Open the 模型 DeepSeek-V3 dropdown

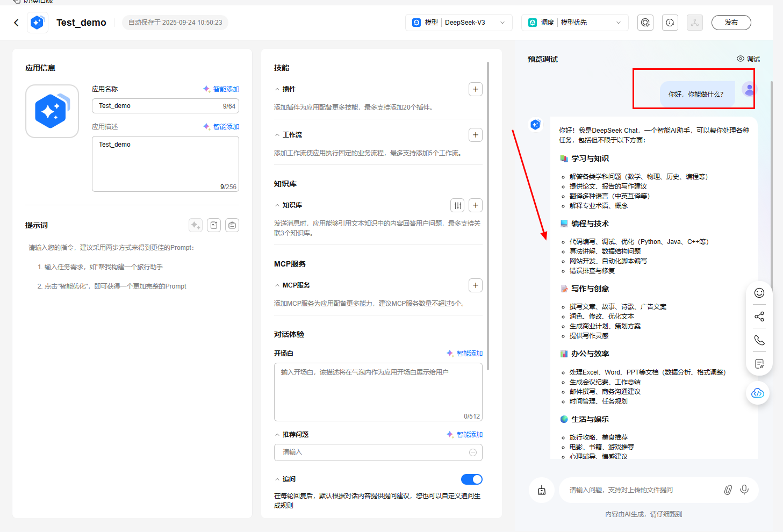(458, 23)
